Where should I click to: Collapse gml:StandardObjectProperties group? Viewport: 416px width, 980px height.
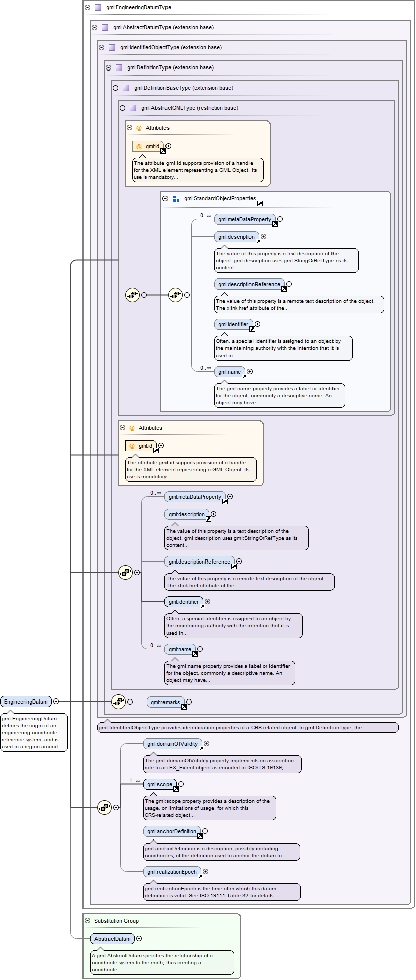[165, 199]
